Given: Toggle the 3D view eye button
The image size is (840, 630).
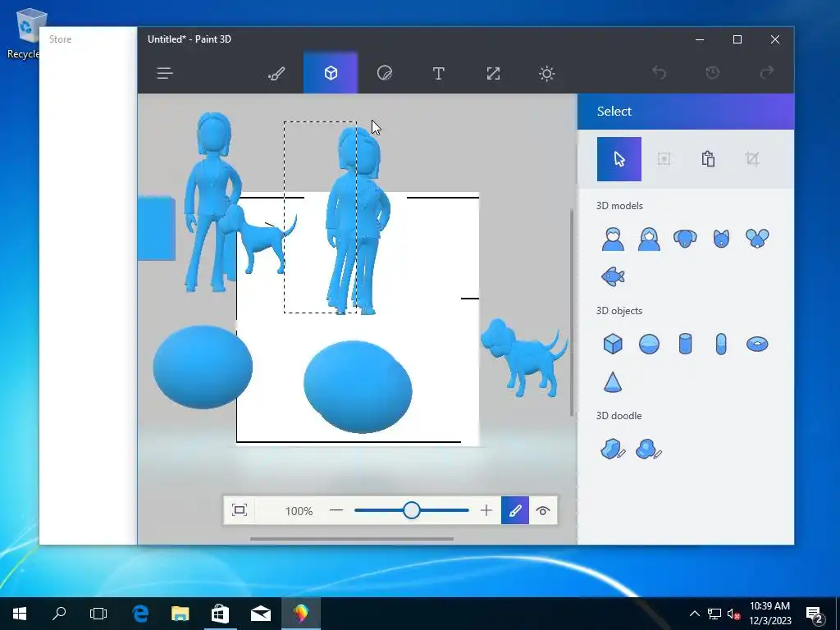Looking at the screenshot, I should [543, 510].
